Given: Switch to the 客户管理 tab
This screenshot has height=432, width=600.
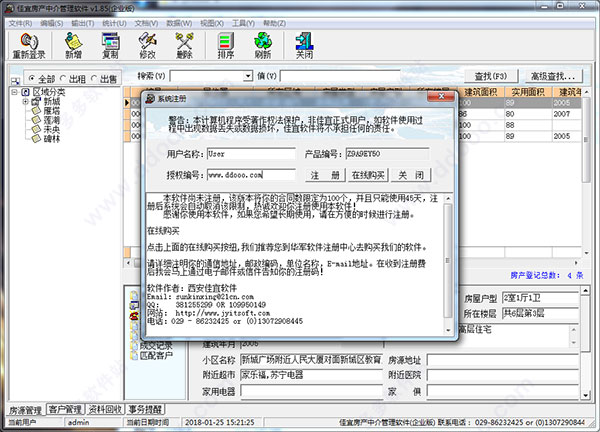Looking at the screenshot, I should (65, 409).
